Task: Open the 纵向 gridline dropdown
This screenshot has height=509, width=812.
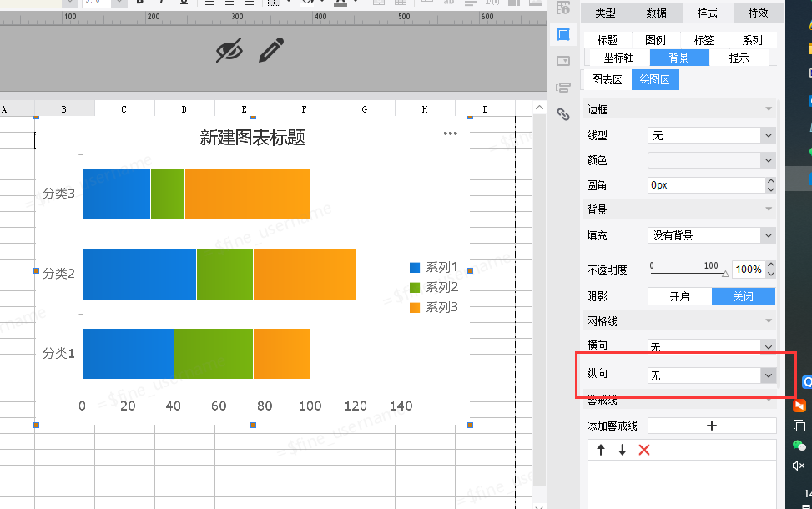Action: [x=712, y=375]
